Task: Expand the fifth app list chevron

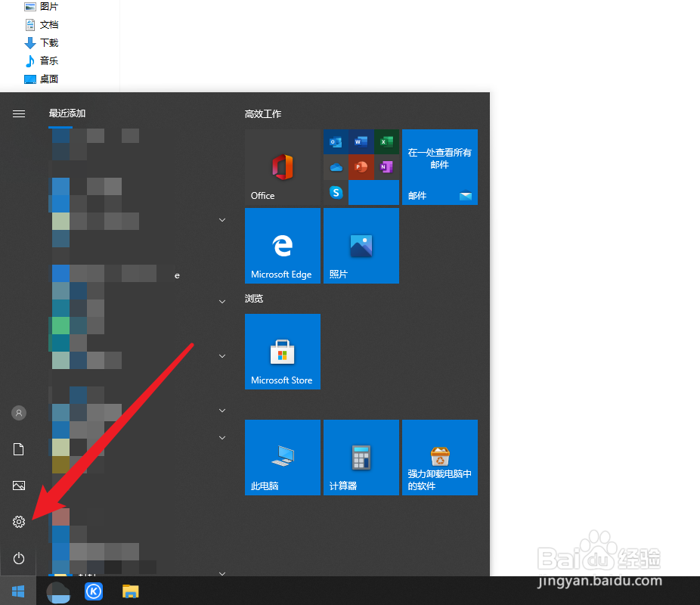Action: (222, 438)
